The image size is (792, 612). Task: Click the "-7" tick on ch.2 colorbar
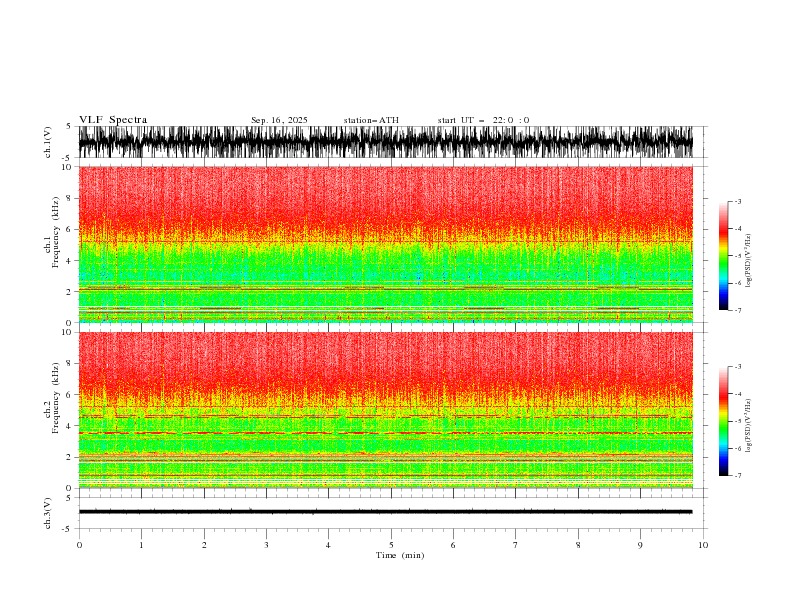point(738,475)
